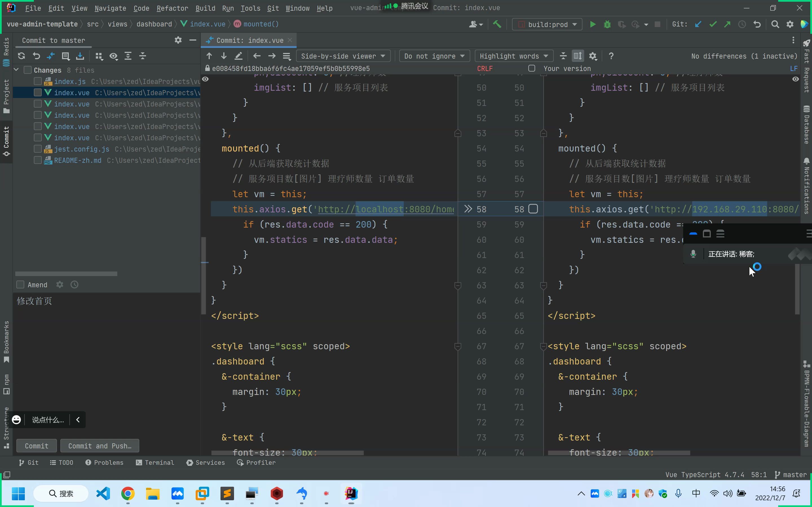
Task: Open the Terminal tool window tab
Action: 155,462
